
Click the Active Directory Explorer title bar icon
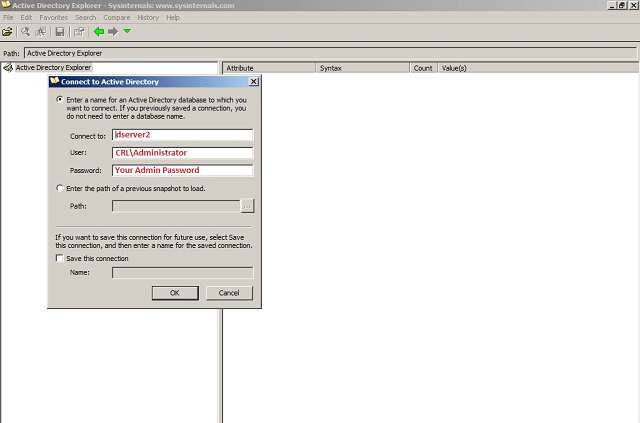(6, 5)
